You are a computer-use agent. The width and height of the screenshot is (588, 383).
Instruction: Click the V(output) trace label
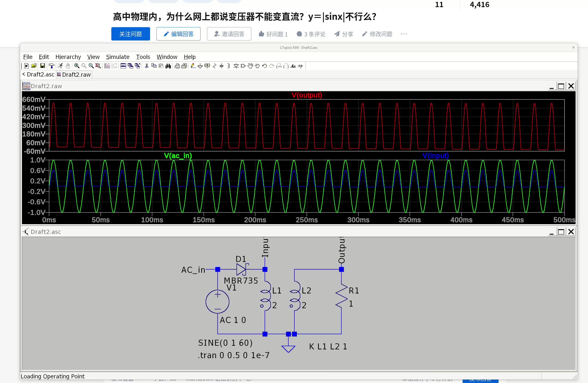pyautogui.click(x=307, y=95)
